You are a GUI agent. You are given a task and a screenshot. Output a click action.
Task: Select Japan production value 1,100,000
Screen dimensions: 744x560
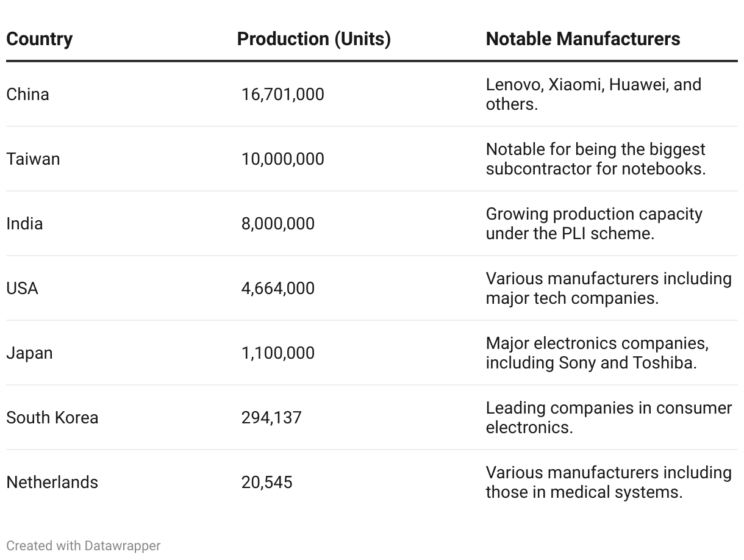click(277, 353)
